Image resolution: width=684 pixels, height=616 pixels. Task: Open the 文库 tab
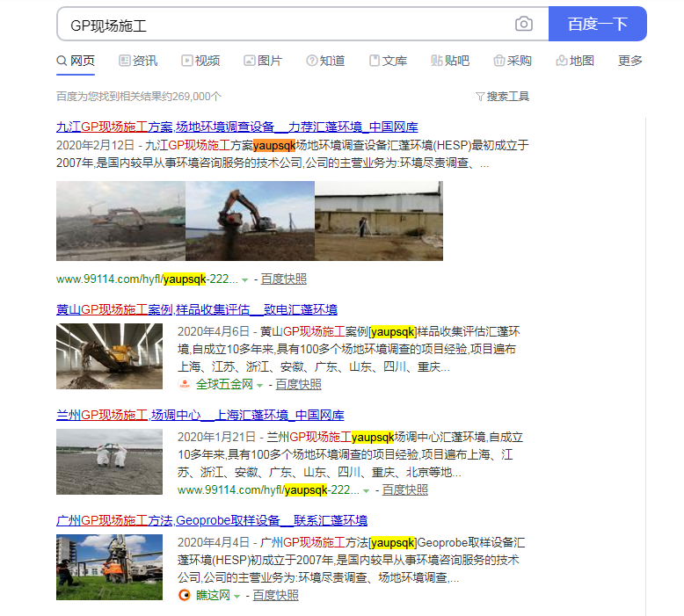coord(388,61)
